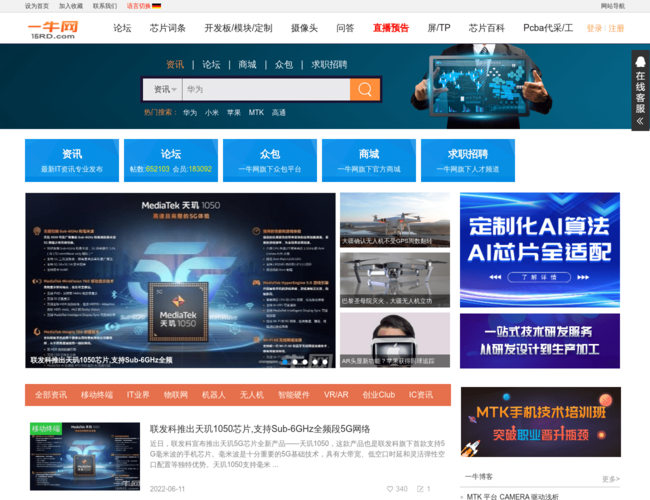The width and height of the screenshot is (650, 500).
Task: Open 芯片词条 in the main navigation
Action: 167,28
